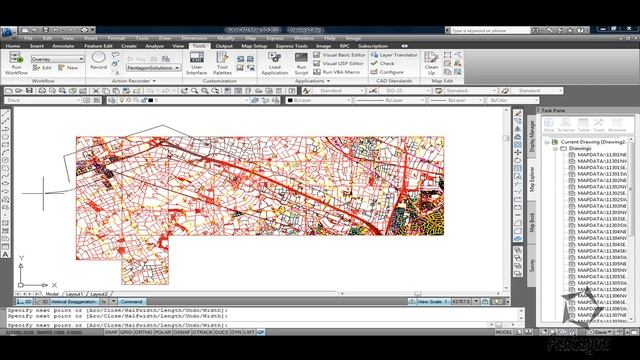Open the PentagonSolutions macro dropdown

[x=153, y=68]
